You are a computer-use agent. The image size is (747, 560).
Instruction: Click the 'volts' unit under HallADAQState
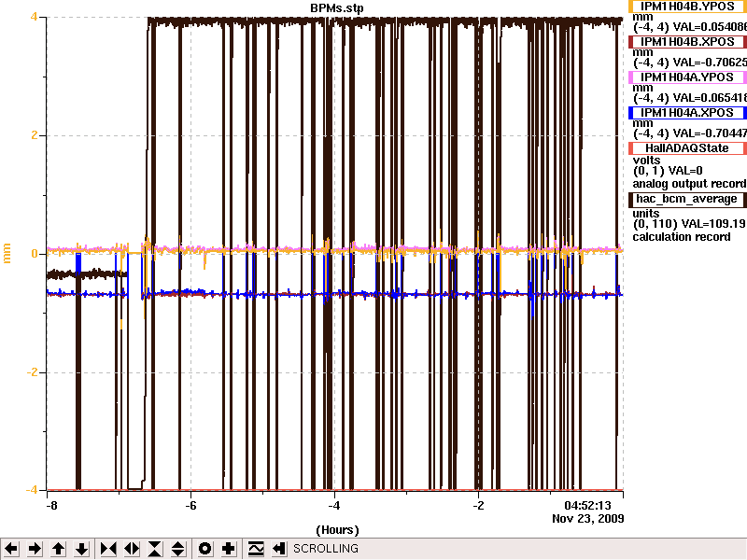646,161
